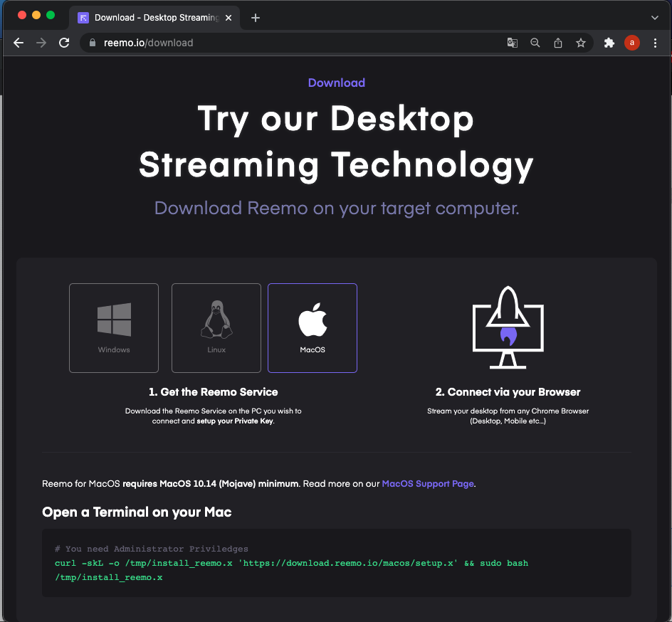Image resolution: width=672 pixels, height=622 pixels.
Task: Open a new browser tab
Action: coord(256,18)
